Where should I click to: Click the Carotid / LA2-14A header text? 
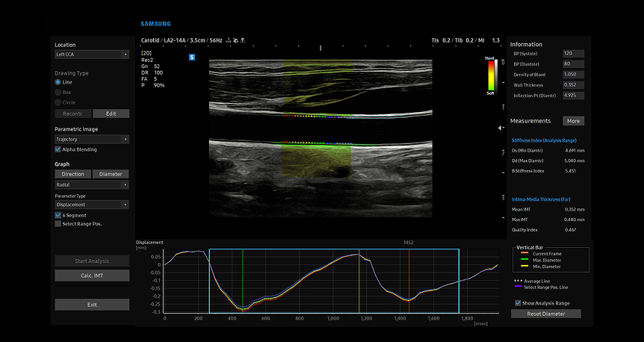(x=182, y=40)
